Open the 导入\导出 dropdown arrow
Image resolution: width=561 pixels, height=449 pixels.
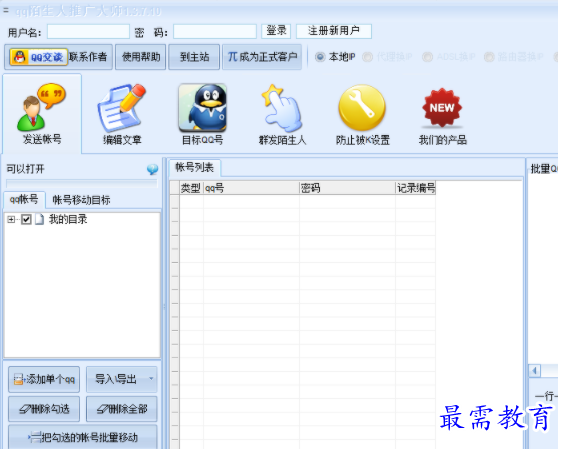tap(151, 379)
